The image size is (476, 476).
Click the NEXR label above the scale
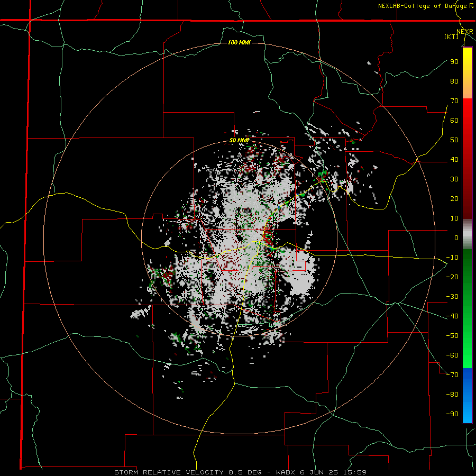pos(465,32)
